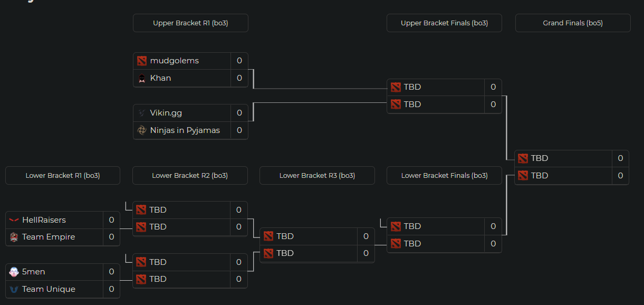Open the Ninjas in Pyjamas team link
The height and width of the screenshot is (305, 644).
[185, 130]
